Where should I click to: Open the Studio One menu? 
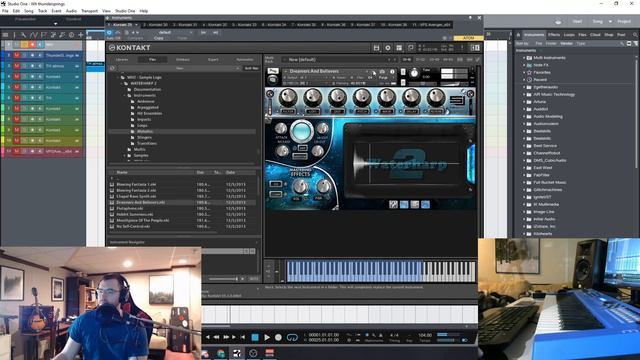125,11
